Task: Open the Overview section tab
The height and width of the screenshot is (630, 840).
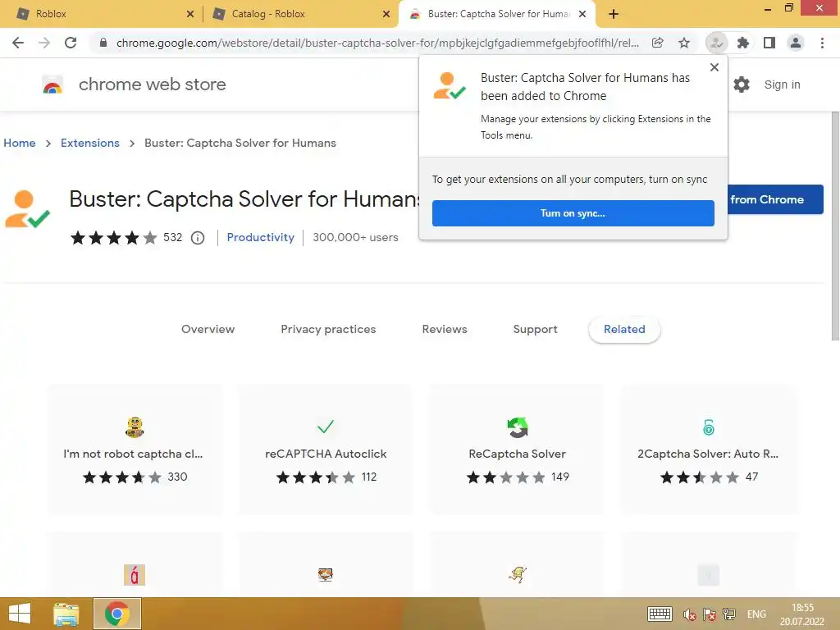Action: (208, 330)
